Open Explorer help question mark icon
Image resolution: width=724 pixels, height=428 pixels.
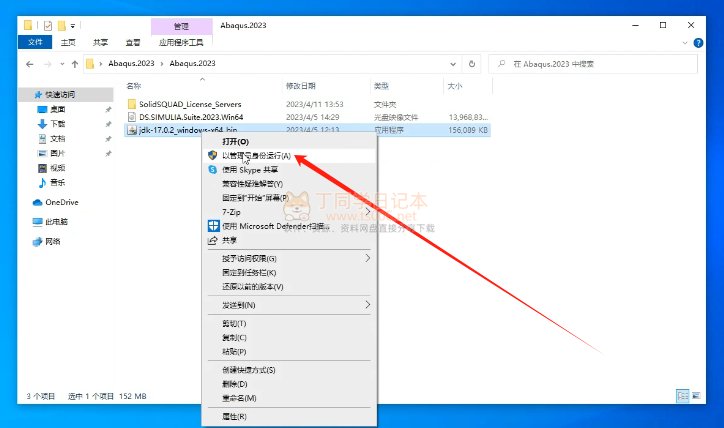[x=699, y=43]
